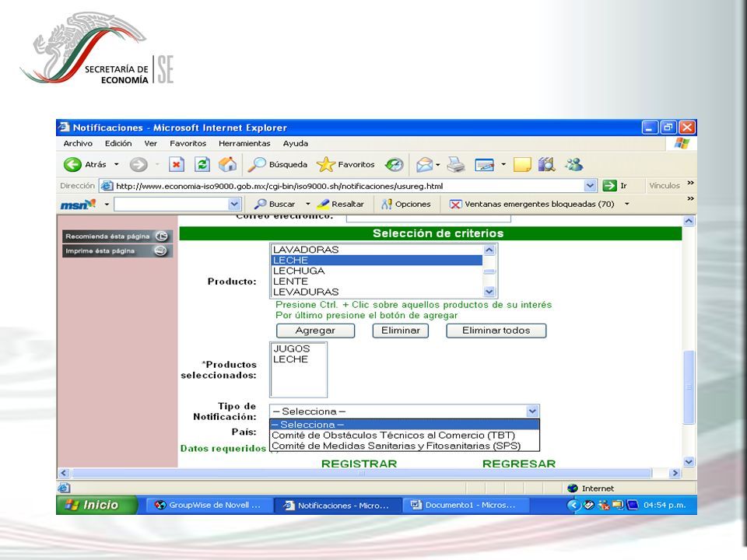The width and height of the screenshot is (747, 560).
Task: Click the Edit page toolbar icon
Action: [x=485, y=165]
